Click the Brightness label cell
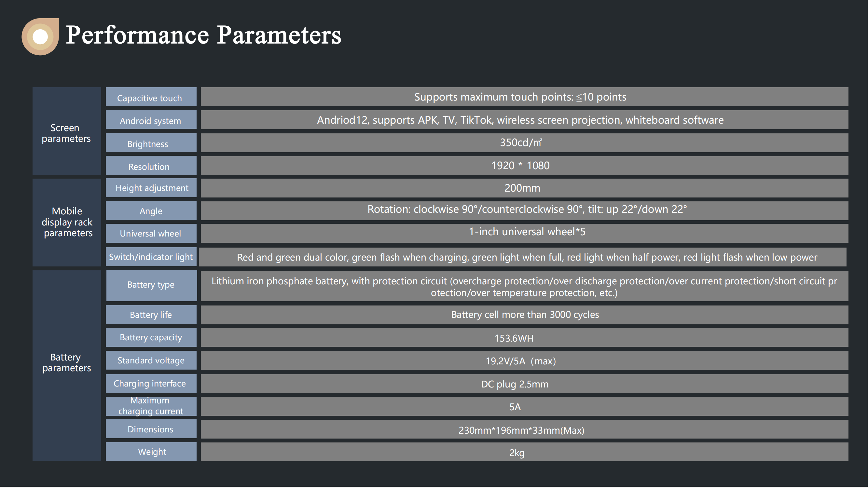868x488 pixels. pos(151,143)
